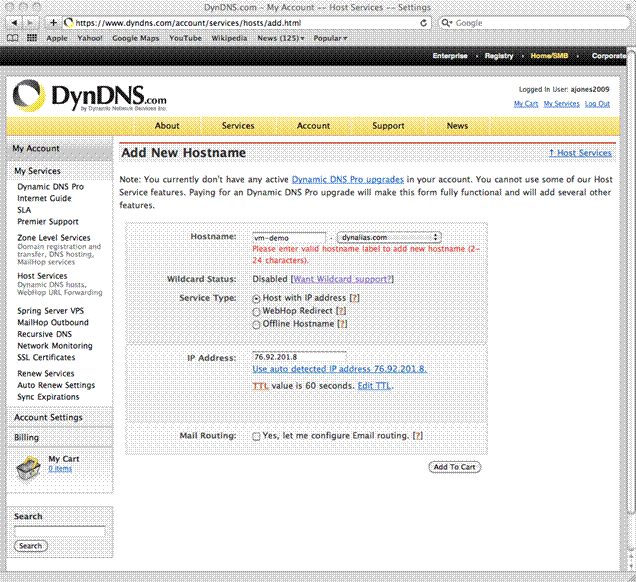Open Network Monitoring sidebar link
Image resolution: width=636 pixels, height=582 pixels.
click(x=55, y=346)
